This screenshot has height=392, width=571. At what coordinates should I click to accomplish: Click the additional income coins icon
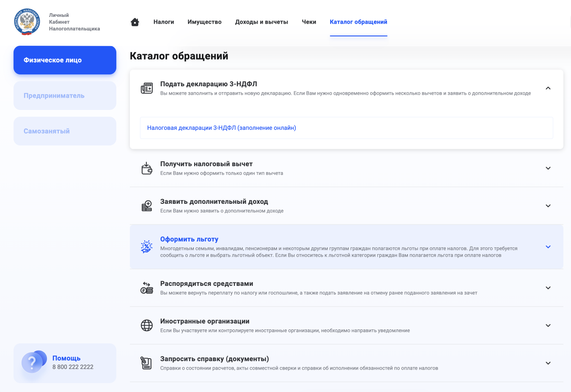pyautogui.click(x=147, y=206)
